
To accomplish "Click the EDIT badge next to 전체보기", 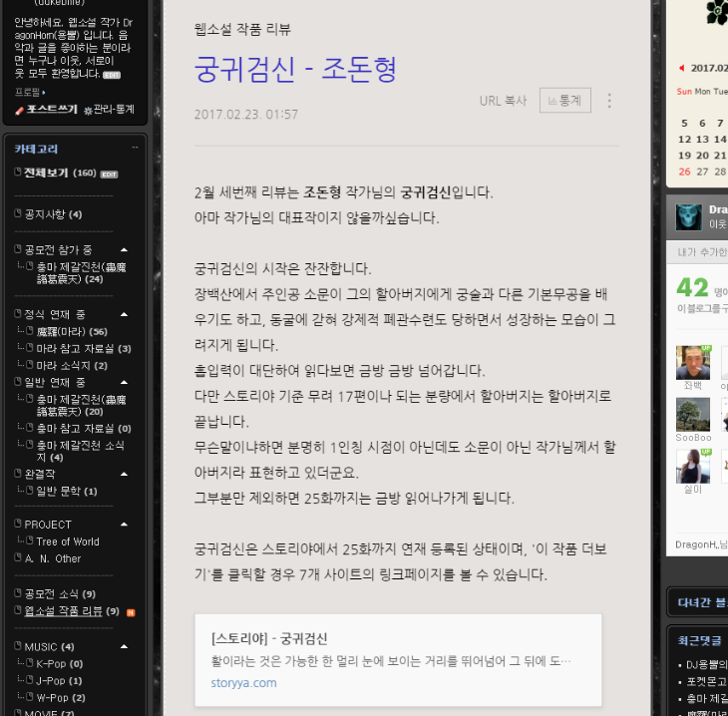I will [x=109, y=175].
